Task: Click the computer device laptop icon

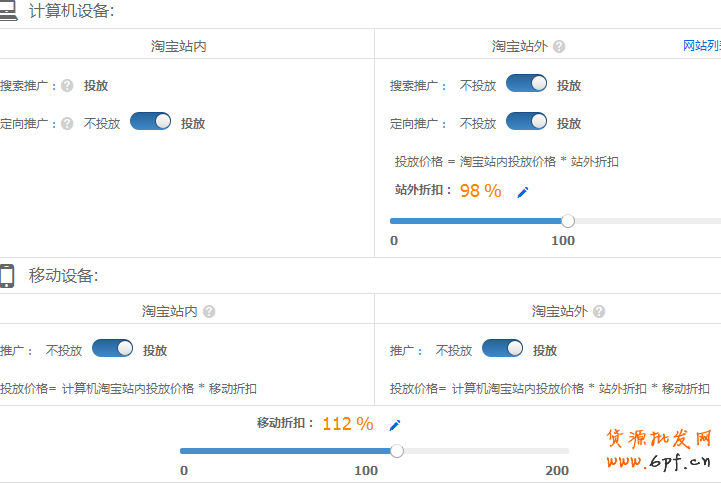Action: click(7, 11)
